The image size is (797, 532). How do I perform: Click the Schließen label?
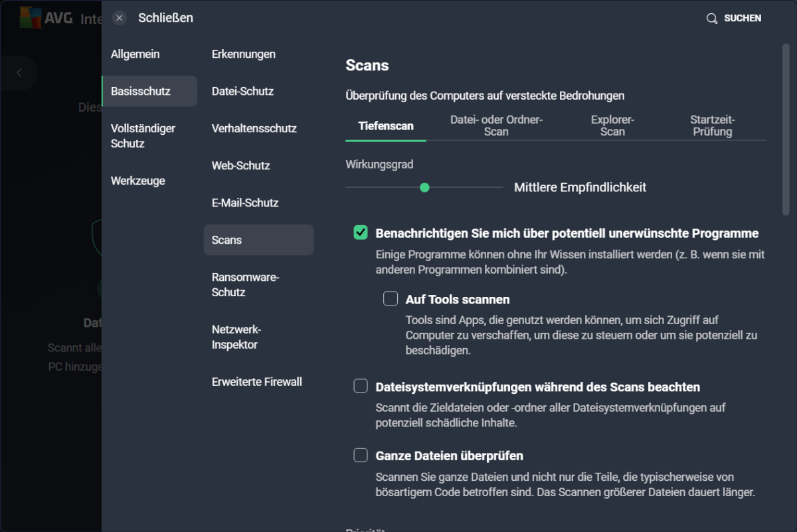point(165,18)
